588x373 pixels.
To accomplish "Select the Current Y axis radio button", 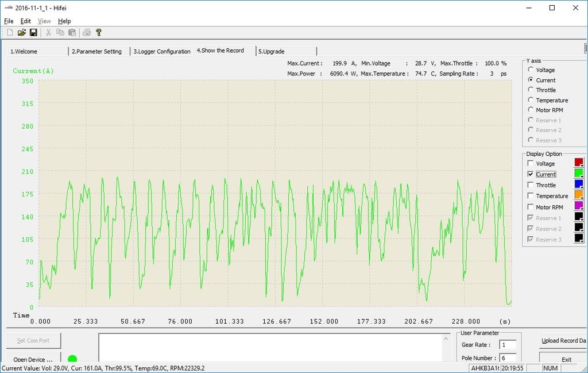I will 531,79.
